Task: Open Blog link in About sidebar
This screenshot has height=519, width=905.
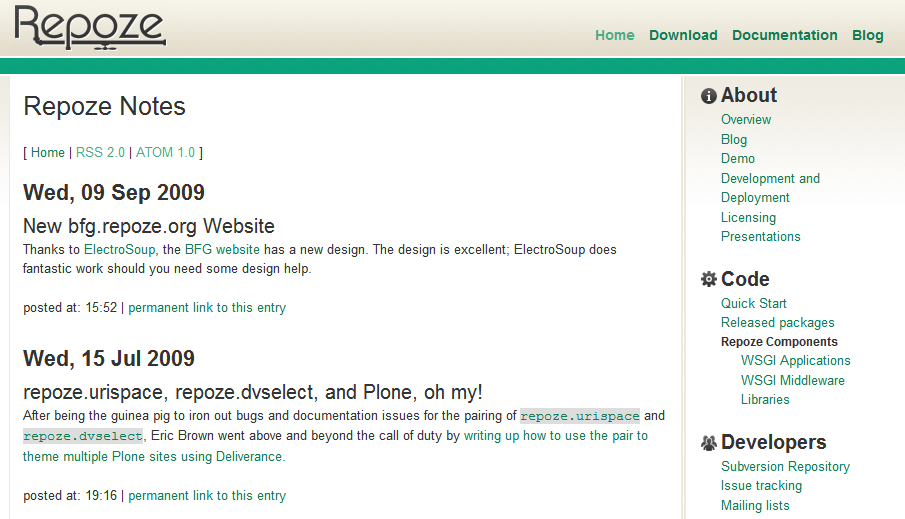Action: [x=734, y=139]
